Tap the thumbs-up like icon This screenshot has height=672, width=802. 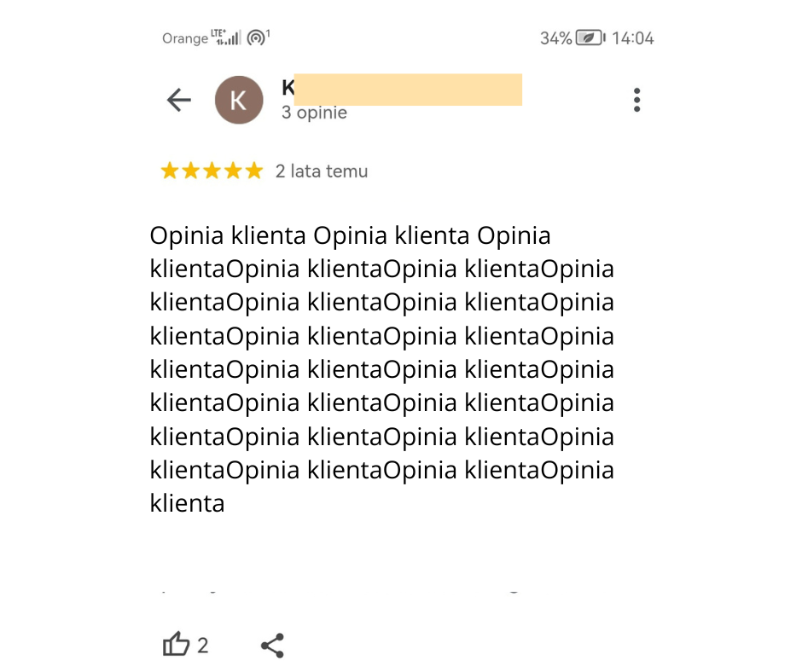coord(176,645)
